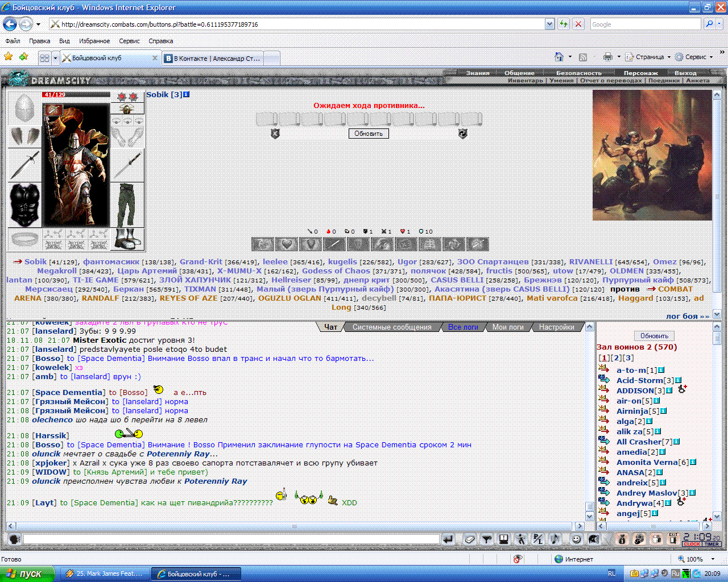
Task: Click the IE refresh page icon
Action: [x=563, y=24]
